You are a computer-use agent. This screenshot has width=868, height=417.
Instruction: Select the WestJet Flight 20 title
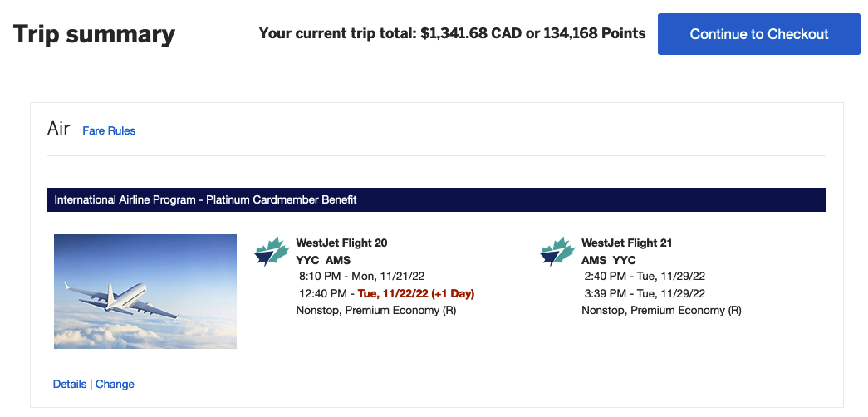tap(341, 243)
